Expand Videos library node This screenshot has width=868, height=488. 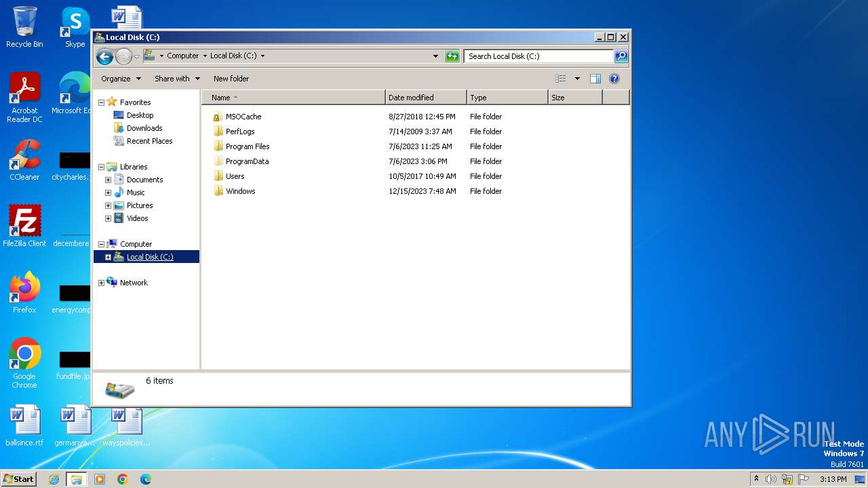pyautogui.click(x=108, y=218)
